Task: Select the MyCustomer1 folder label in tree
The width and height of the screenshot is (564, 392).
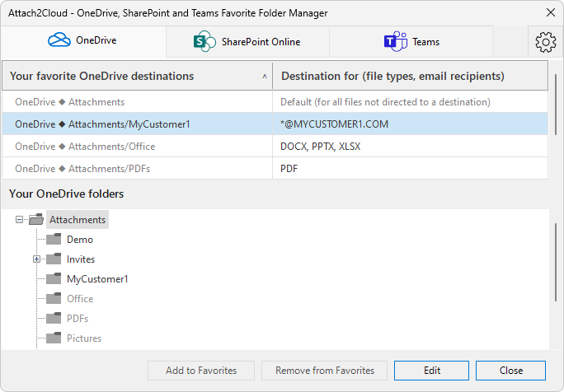Action: click(x=97, y=279)
